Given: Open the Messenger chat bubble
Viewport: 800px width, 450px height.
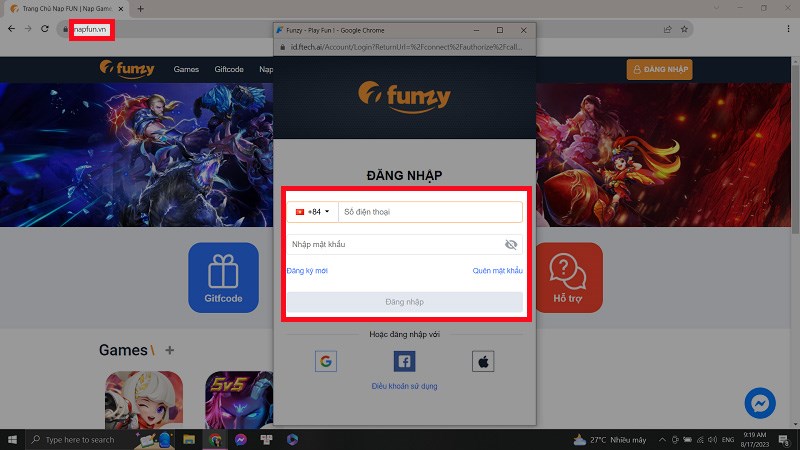Looking at the screenshot, I should point(760,403).
